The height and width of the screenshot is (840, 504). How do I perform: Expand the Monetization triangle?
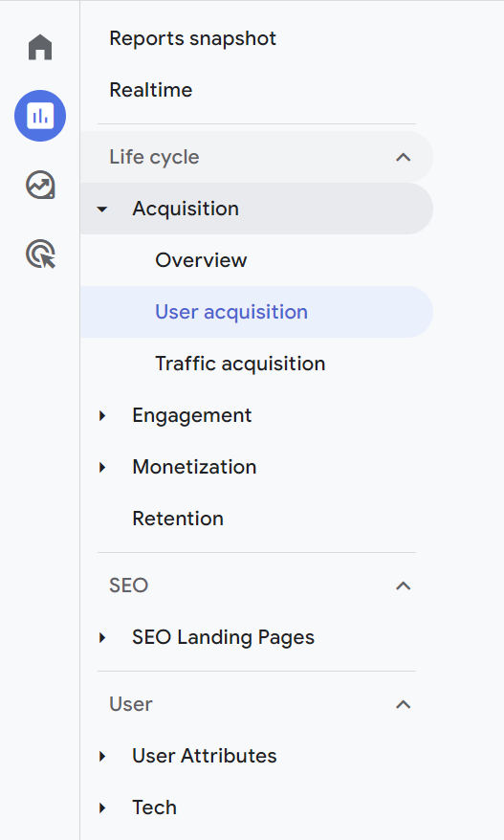pyautogui.click(x=101, y=467)
